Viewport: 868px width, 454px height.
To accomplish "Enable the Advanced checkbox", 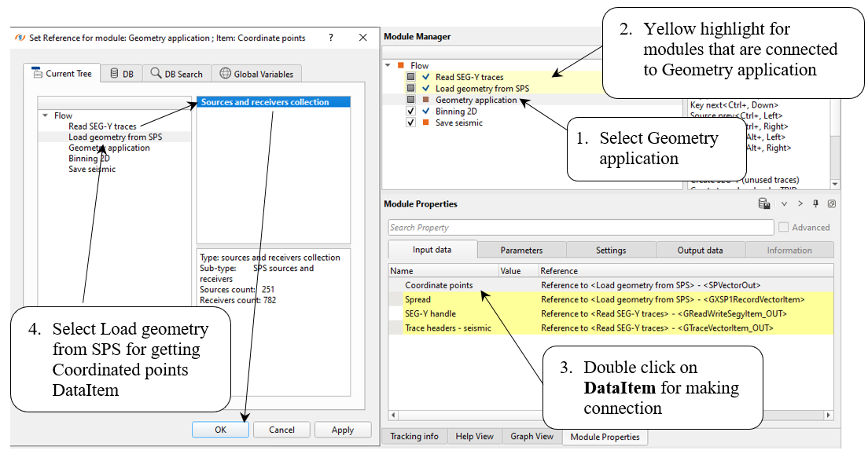I will click(x=784, y=228).
